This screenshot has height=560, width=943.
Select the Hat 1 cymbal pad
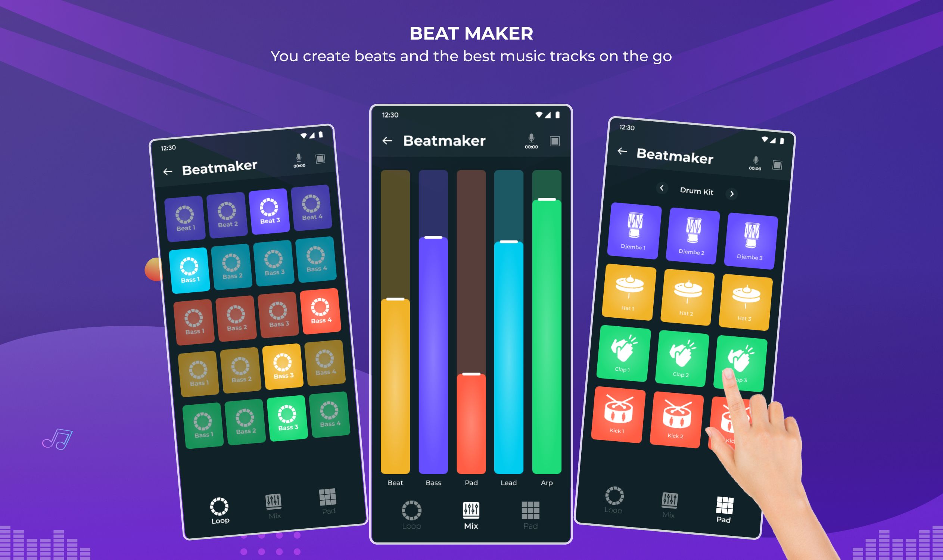click(x=627, y=293)
